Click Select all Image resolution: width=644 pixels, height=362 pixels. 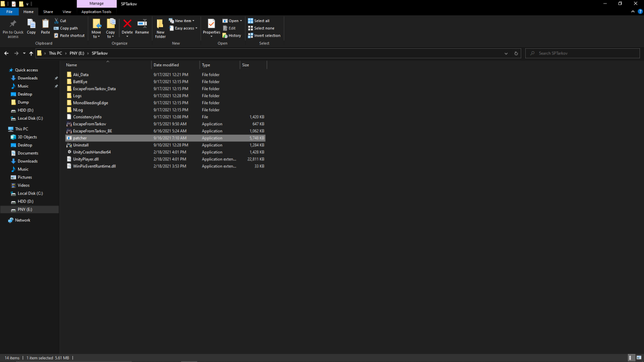pos(259,21)
